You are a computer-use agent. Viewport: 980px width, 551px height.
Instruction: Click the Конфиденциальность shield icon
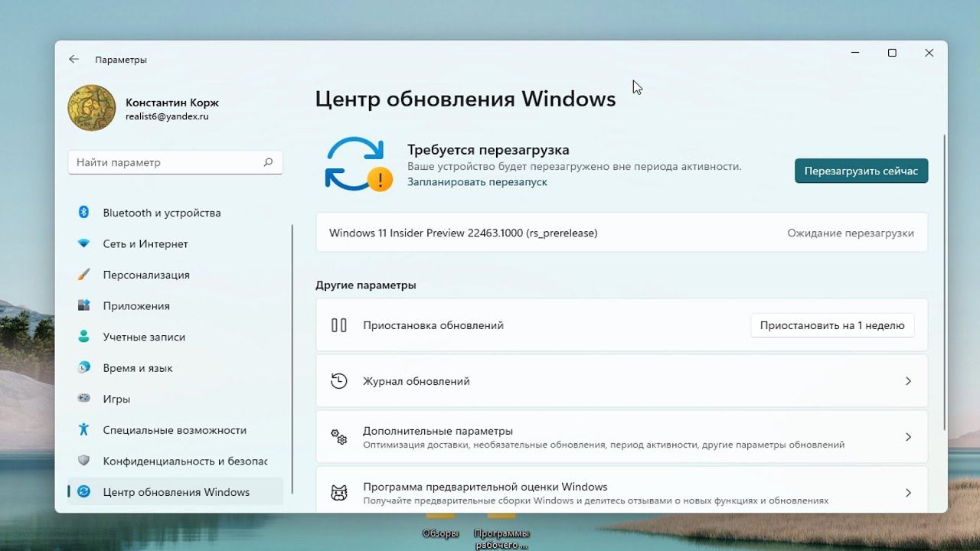(x=84, y=461)
